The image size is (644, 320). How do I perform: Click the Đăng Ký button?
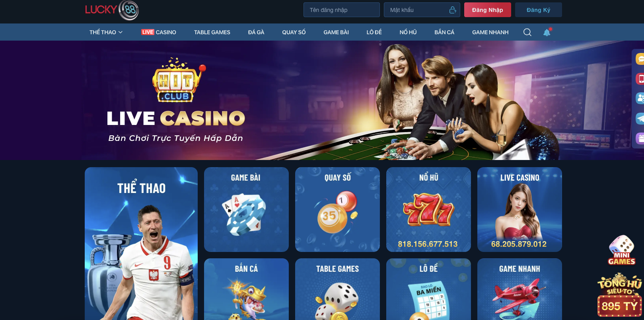click(539, 10)
